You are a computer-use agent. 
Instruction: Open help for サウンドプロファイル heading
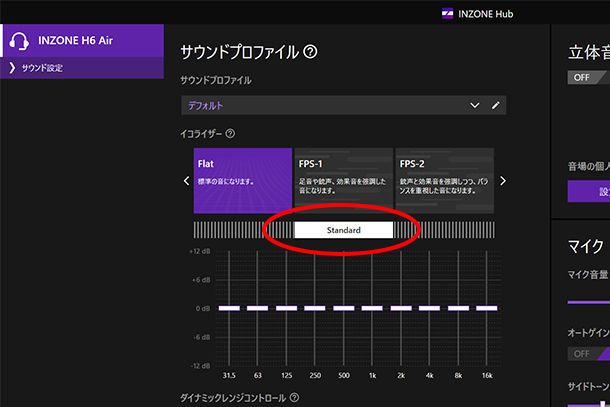(x=310, y=52)
